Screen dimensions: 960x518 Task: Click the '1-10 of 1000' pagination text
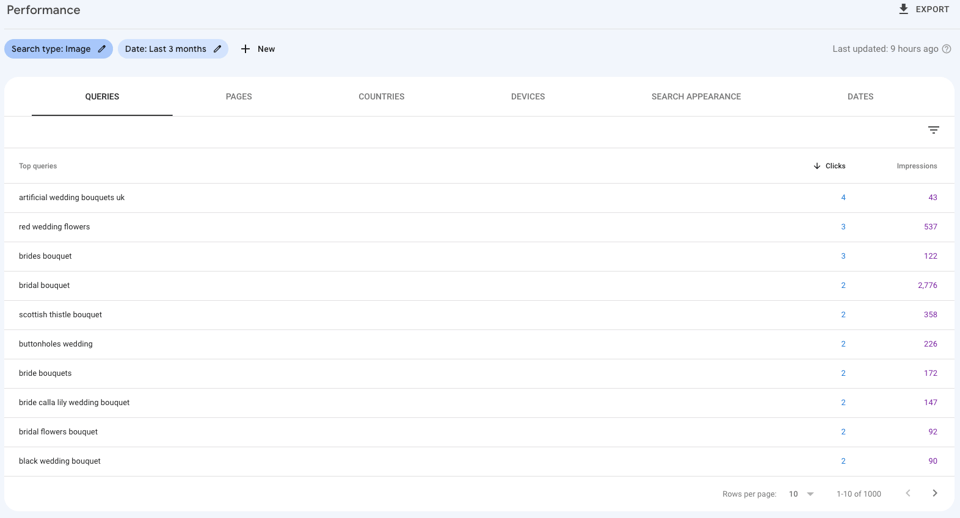coord(859,494)
